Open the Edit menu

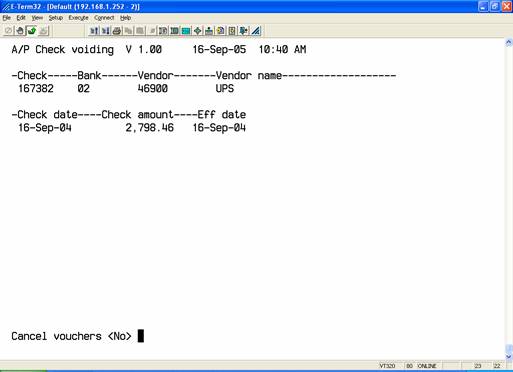pyautogui.click(x=21, y=18)
